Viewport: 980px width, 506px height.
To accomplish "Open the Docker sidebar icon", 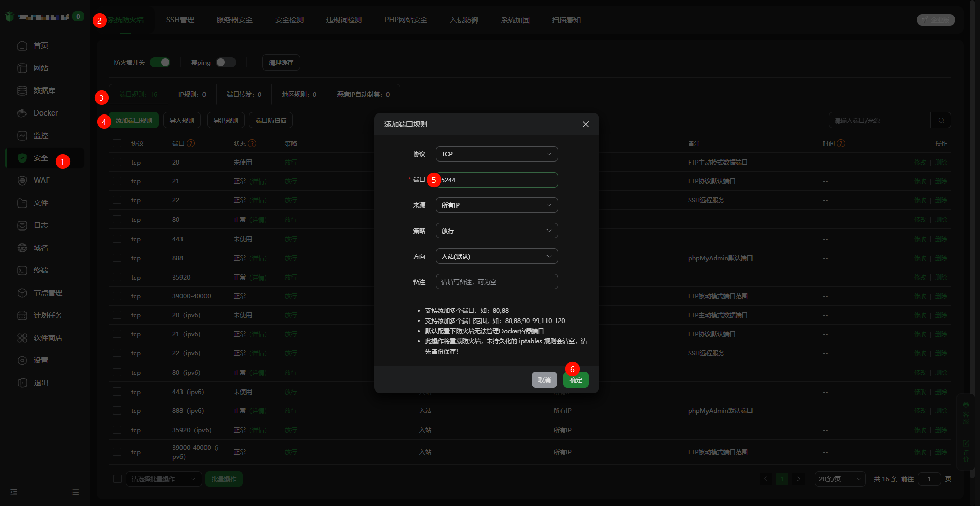I will pyautogui.click(x=22, y=113).
